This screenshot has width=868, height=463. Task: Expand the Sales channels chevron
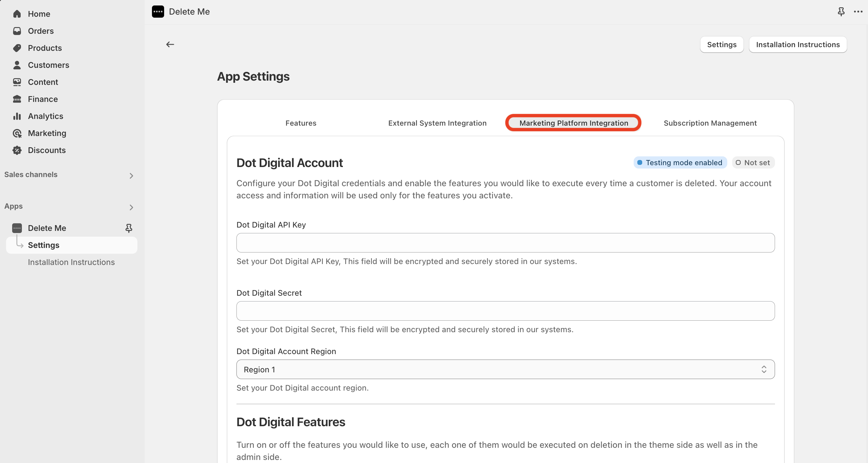click(x=131, y=175)
